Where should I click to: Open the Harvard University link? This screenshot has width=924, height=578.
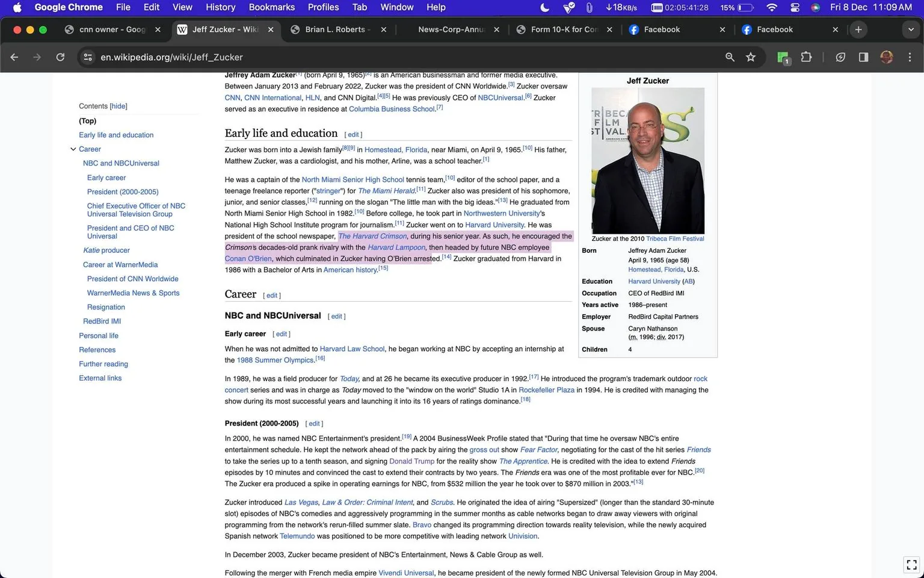click(494, 225)
